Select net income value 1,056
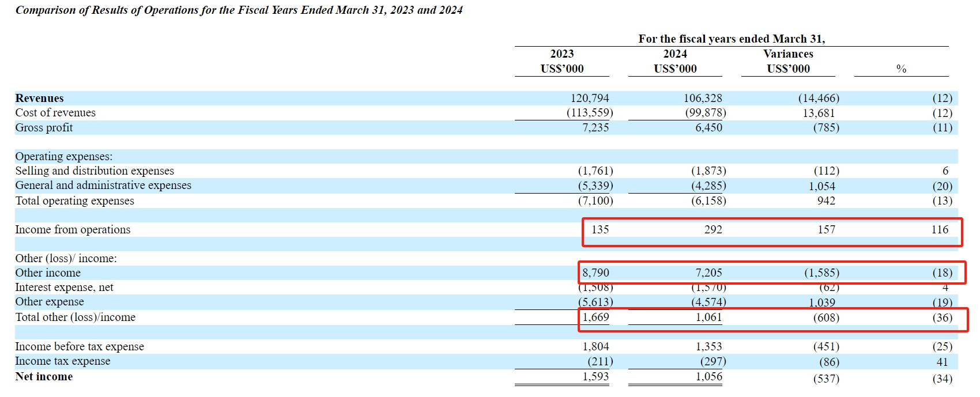 708,376
